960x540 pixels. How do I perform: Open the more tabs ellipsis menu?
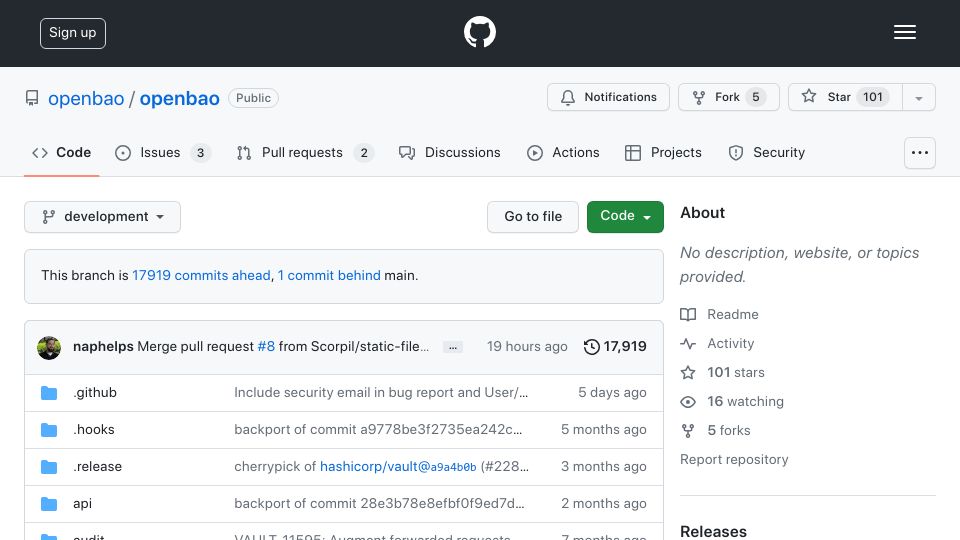click(x=920, y=153)
